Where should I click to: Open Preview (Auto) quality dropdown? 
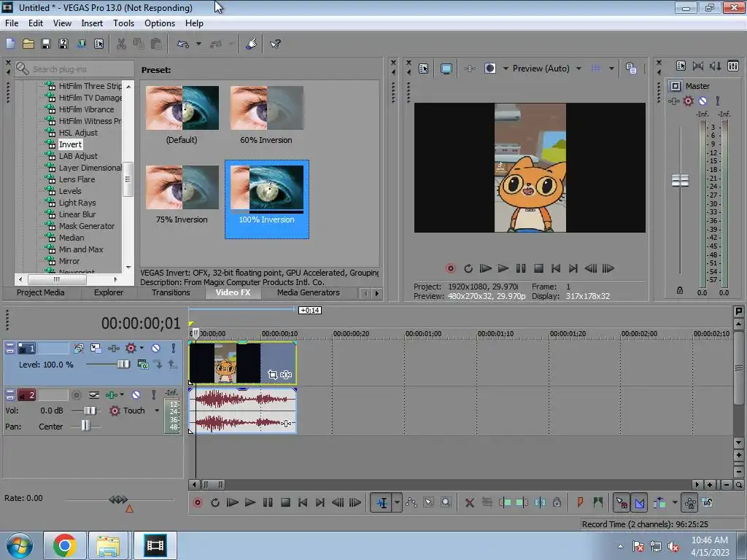[578, 69]
